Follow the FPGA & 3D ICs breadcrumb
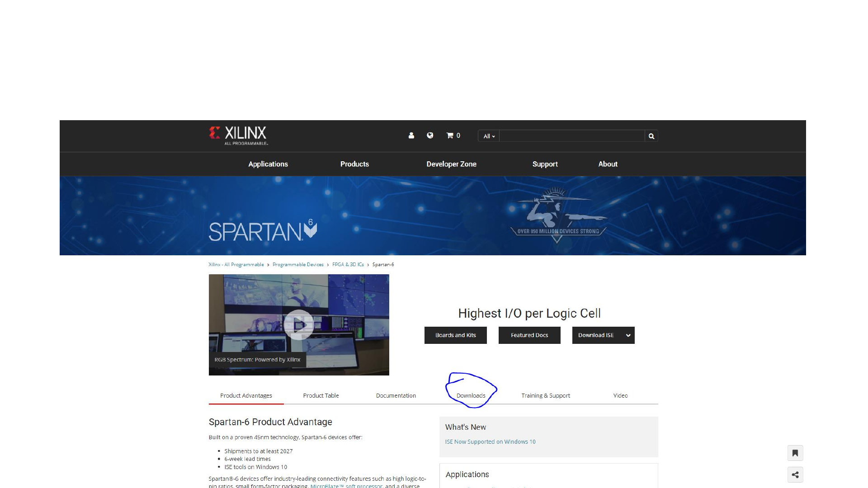Screen dimensions: 868x488 [x=348, y=265]
